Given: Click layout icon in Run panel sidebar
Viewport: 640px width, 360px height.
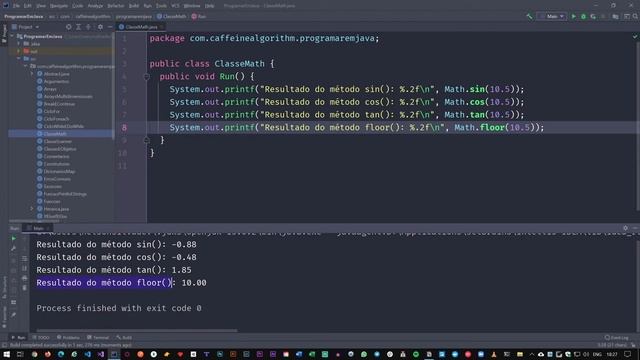Looking at the screenshot, I should [13, 302].
